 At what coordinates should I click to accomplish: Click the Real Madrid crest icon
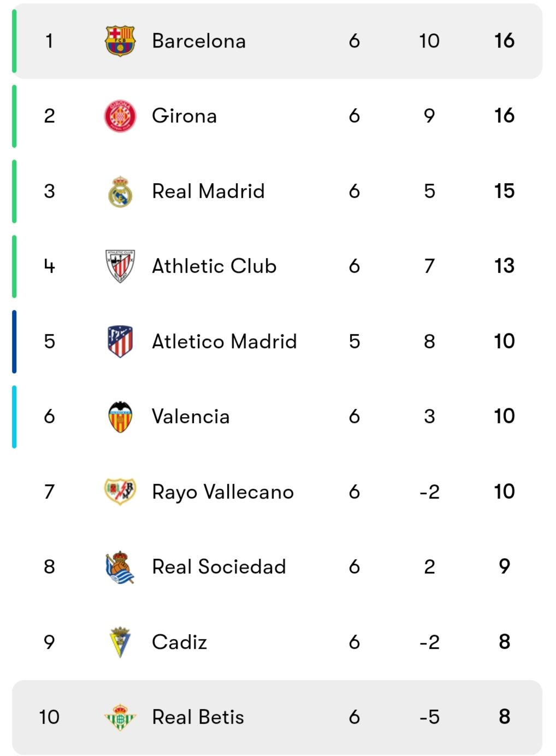click(120, 191)
